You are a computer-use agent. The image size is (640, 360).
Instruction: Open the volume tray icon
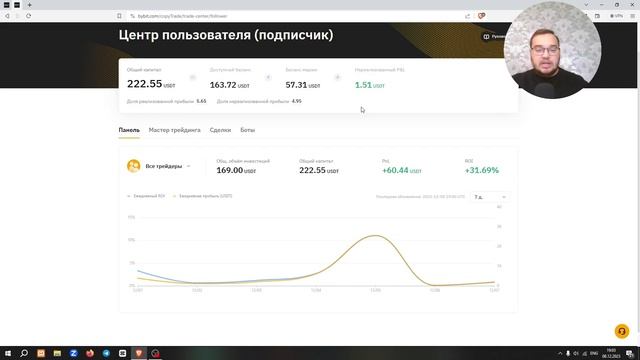tap(576, 353)
